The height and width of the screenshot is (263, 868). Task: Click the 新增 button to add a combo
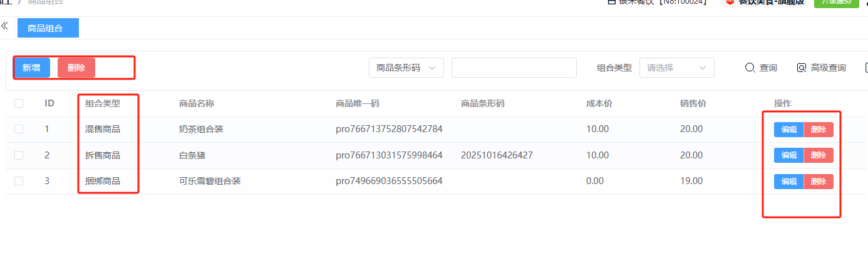click(x=32, y=68)
